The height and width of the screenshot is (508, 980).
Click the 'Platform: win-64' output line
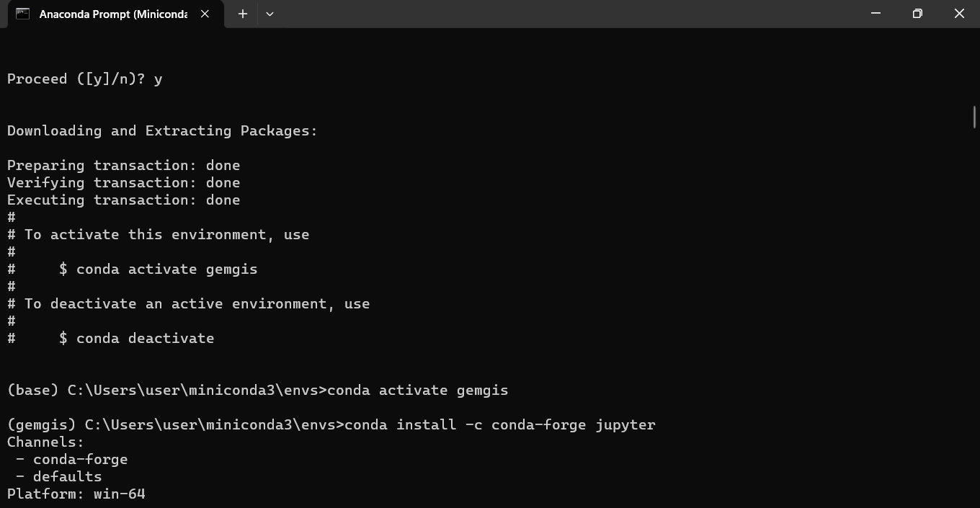pos(76,494)
